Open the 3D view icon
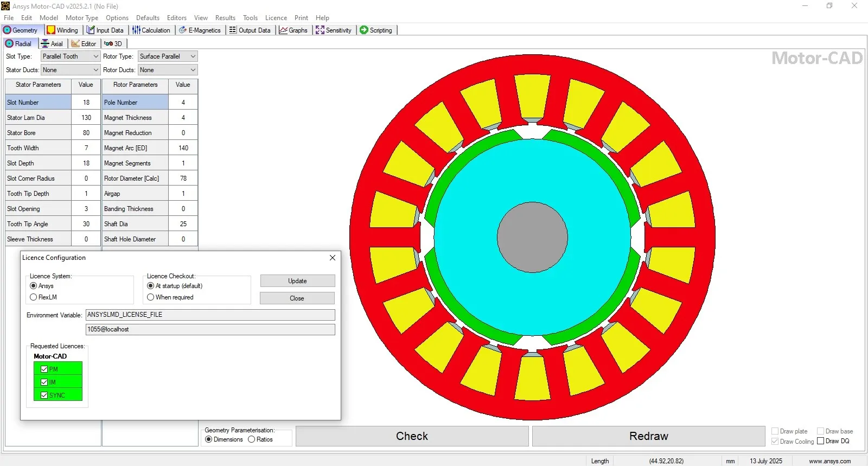 [x=108, y=44]
